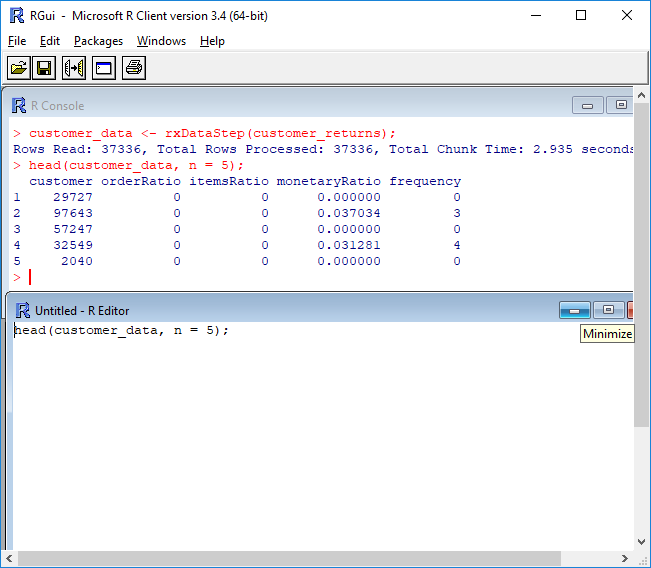
Task: Place cursor in editor line head(customer_data, n = 5);
Action: click(121, 331)
